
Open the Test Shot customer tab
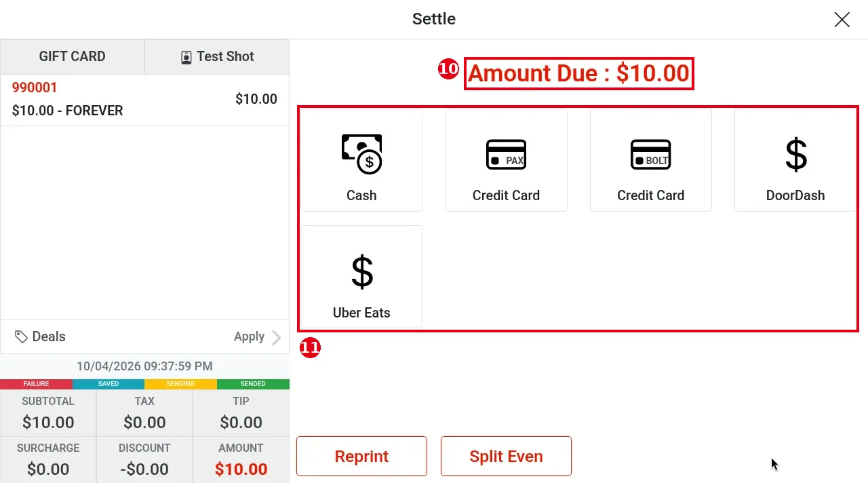pos(217,56)
